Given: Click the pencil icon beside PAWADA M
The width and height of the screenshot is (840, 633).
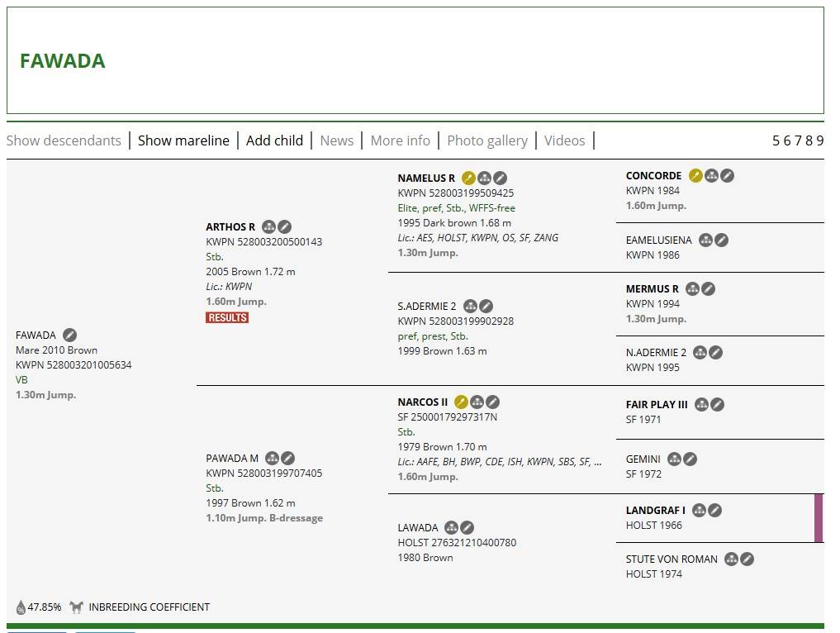Looking at the screenshot, I should [287, 459].
